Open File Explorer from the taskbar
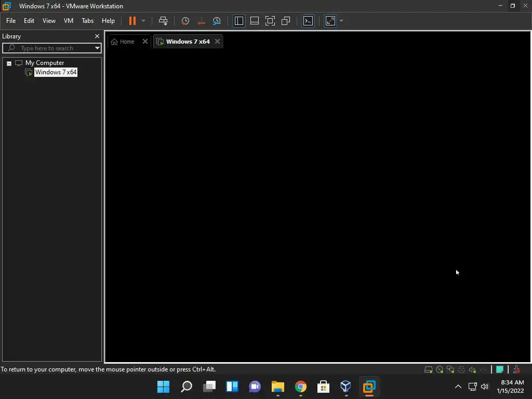 [x=278, y=387]
